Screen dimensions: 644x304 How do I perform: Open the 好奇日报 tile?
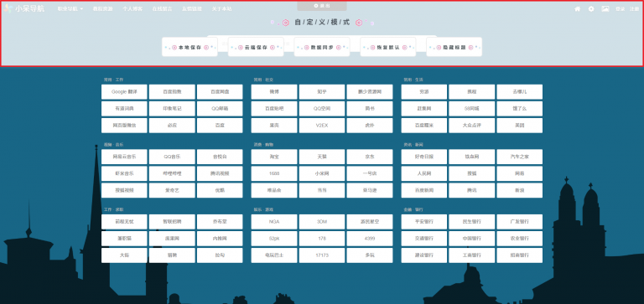(423, 157)
